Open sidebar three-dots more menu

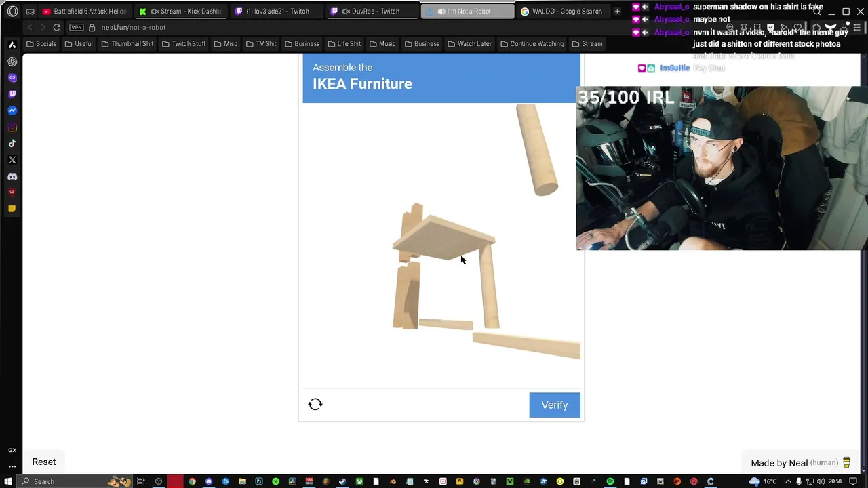pyautogui.click(x=12, y=466)
